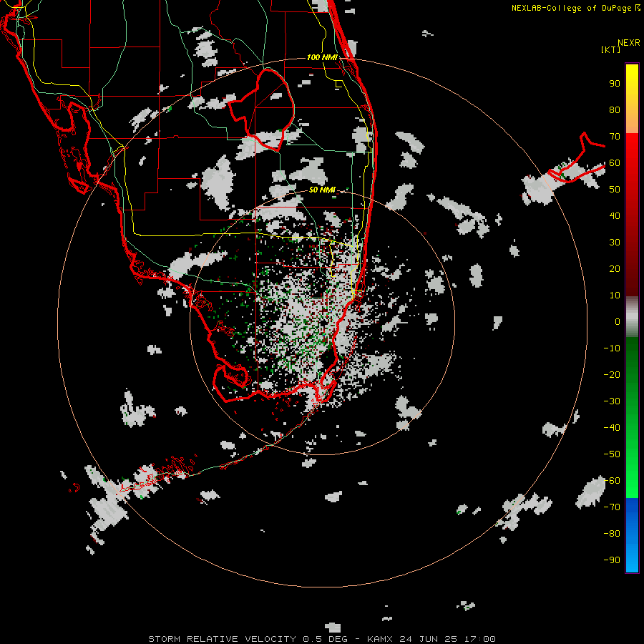This screenshot has width=644, height=644.
Task: Click the positive 70 knot scale label
Action: (615, 137)
